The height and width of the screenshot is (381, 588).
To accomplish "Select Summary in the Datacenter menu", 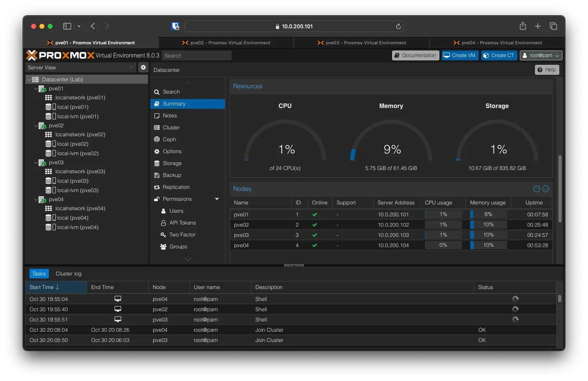I will coord(188,104).
